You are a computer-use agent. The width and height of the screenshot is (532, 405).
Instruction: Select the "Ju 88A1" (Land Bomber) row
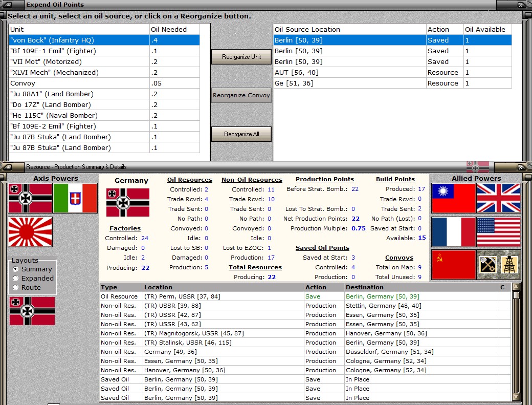tap(104, 94)
